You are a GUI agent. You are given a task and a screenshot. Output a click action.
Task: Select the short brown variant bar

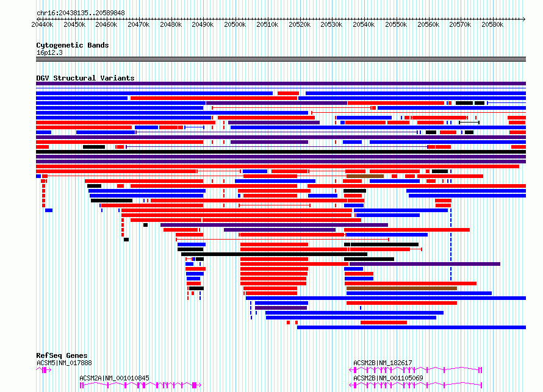[x=365, y=176]
